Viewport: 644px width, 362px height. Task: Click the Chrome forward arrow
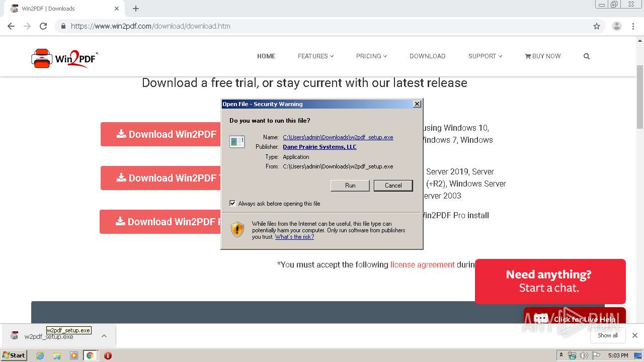pyautogui.click(x=27, y=26)
